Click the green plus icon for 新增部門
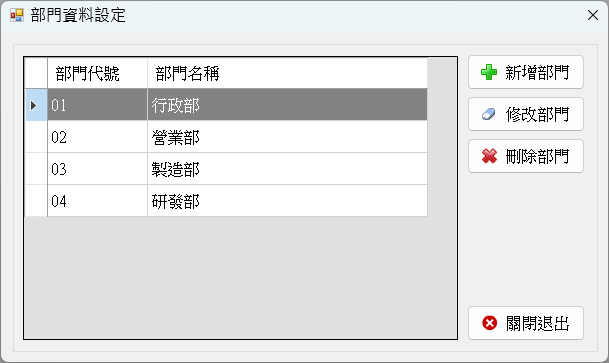This screenshot has height=363, width=609. click(x=489, y=72)
